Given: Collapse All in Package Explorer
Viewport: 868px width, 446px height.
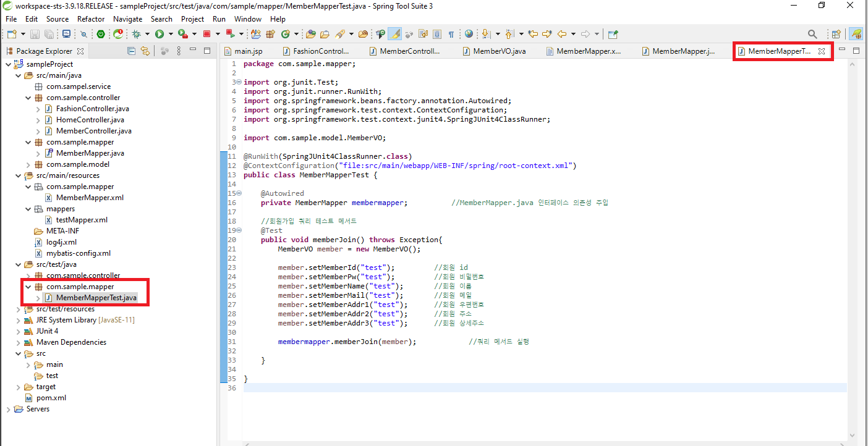Looking at the screenshot, I should (131, 51).
